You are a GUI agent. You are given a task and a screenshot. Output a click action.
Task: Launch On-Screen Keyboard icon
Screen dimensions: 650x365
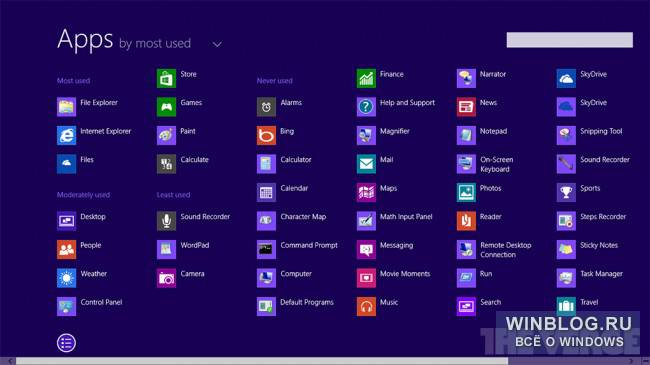(466, 164)
